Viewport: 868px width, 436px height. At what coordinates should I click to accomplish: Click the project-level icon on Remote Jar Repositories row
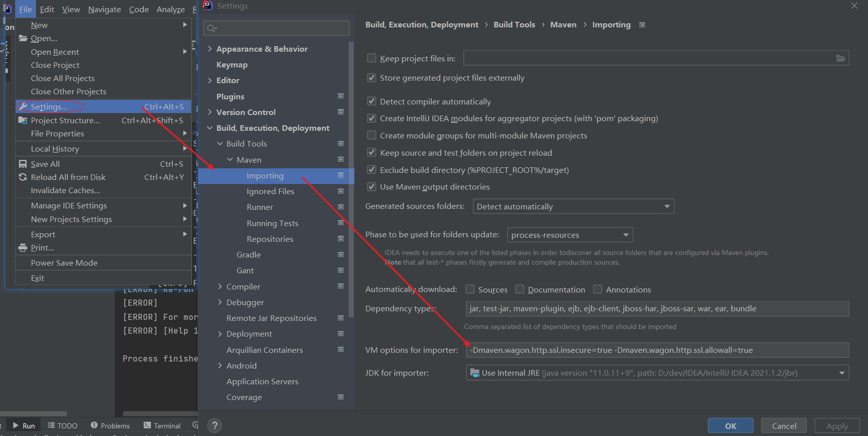point(341,318)
